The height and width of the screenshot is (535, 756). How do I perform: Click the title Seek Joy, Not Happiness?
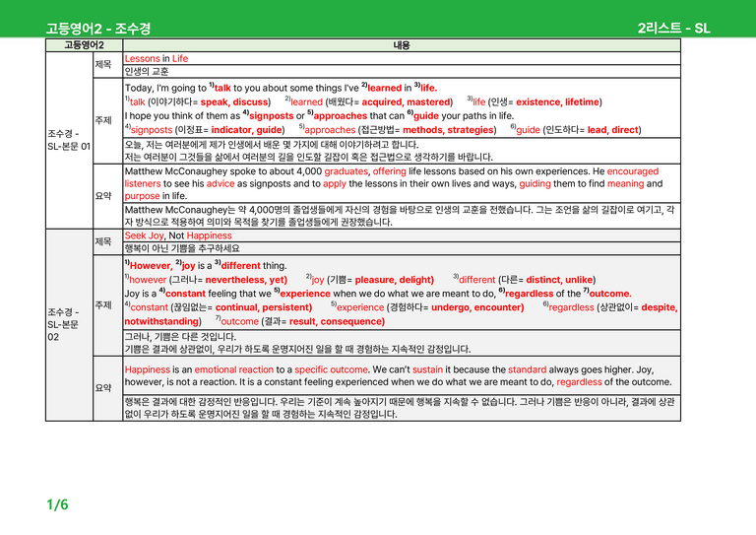pyautogui.click(x=178, y=235)
